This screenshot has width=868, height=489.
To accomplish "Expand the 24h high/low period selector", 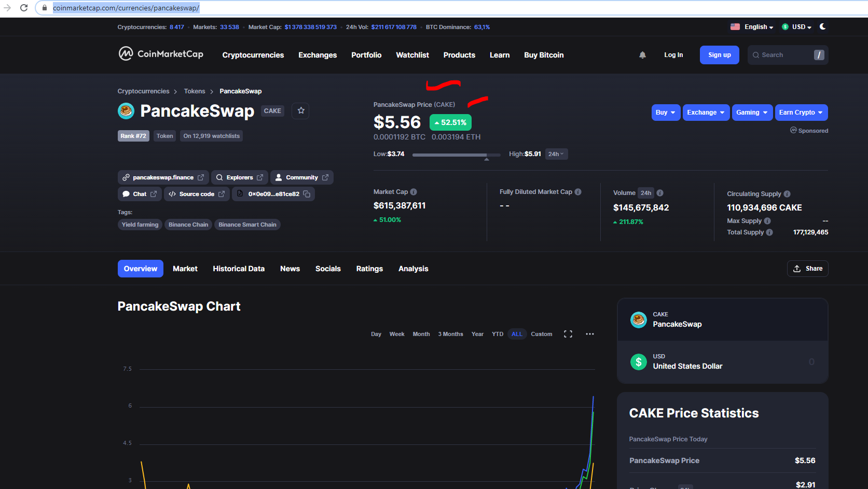I will pyautogui.click(x=556, y=153).
